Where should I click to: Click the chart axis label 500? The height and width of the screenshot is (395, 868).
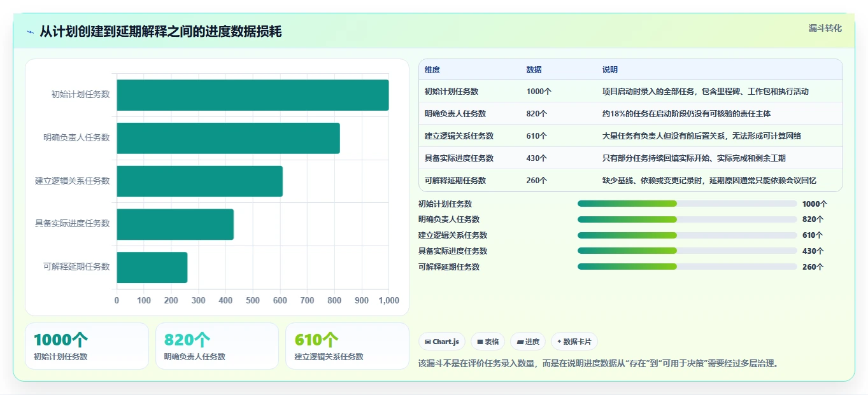click(253, 300)
